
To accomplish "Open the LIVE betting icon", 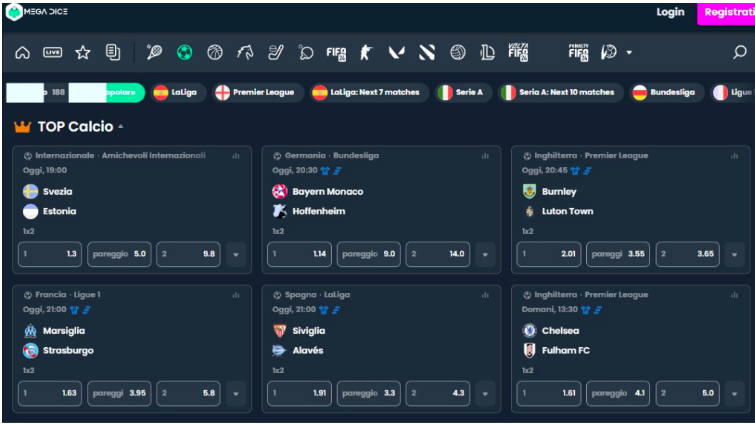I will tap(52, 52).
